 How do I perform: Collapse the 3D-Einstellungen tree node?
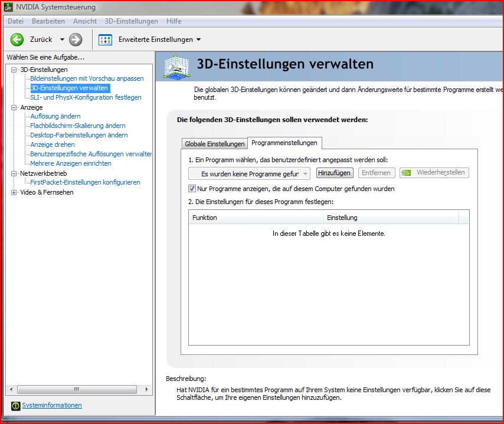(x=14, y=70)
